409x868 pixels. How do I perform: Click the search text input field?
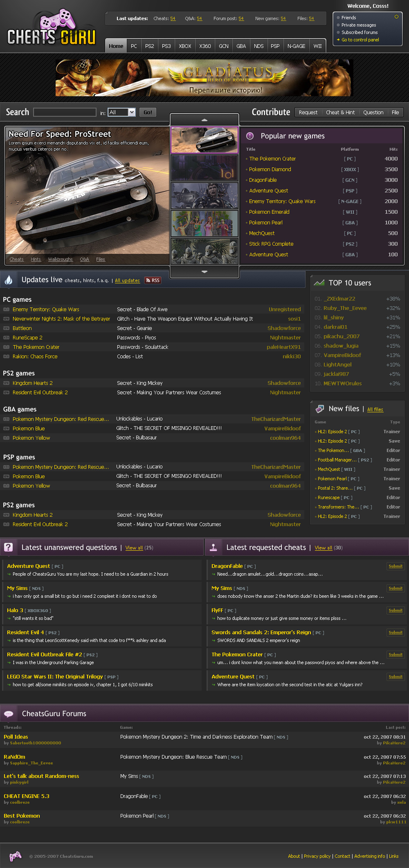click(x=65, y=112)
